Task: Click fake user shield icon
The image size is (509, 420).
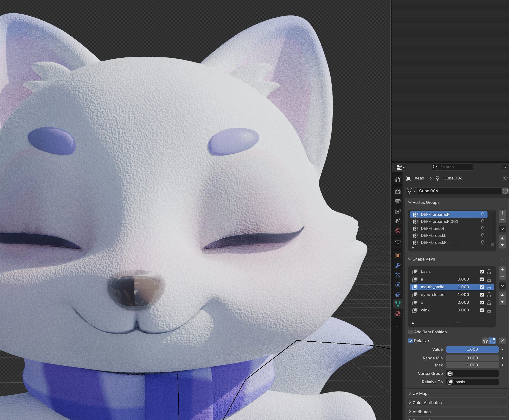Action: (505, 191)
